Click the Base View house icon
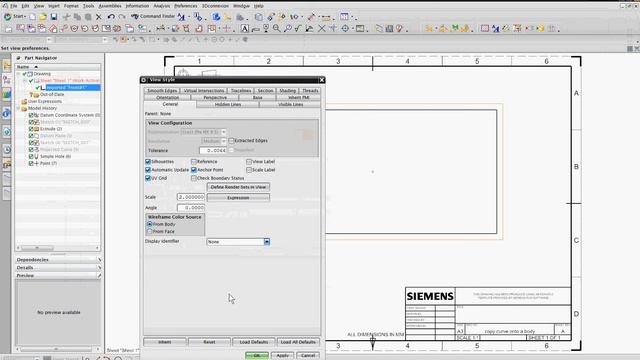This screenshot has height=360, width=640. pyautogui.click(x=53, y=29)
